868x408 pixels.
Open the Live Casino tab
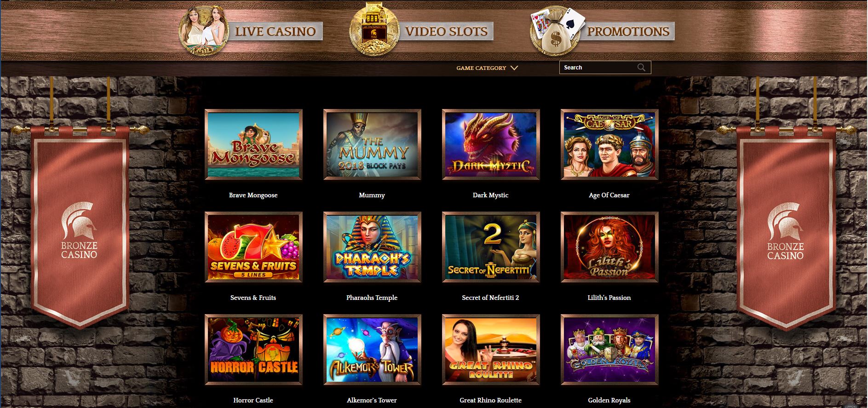(x=275, y=31)
